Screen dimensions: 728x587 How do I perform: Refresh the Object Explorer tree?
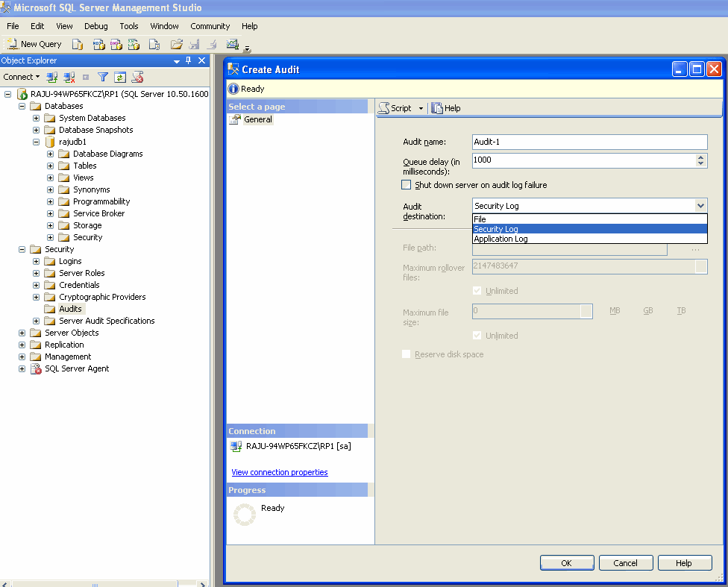pyautogui.click(x=120, y=77)
